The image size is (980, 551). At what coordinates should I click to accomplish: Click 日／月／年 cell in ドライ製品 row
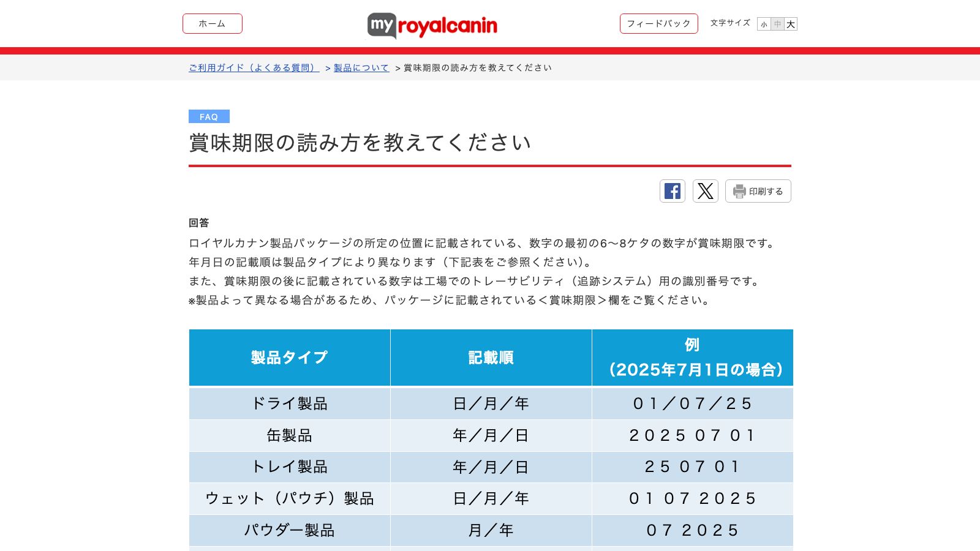pos(491,403)
